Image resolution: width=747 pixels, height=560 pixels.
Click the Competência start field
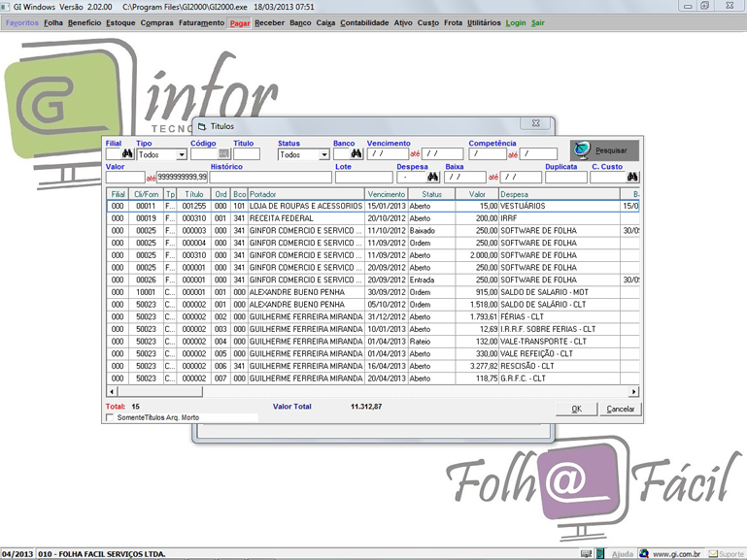488,154
